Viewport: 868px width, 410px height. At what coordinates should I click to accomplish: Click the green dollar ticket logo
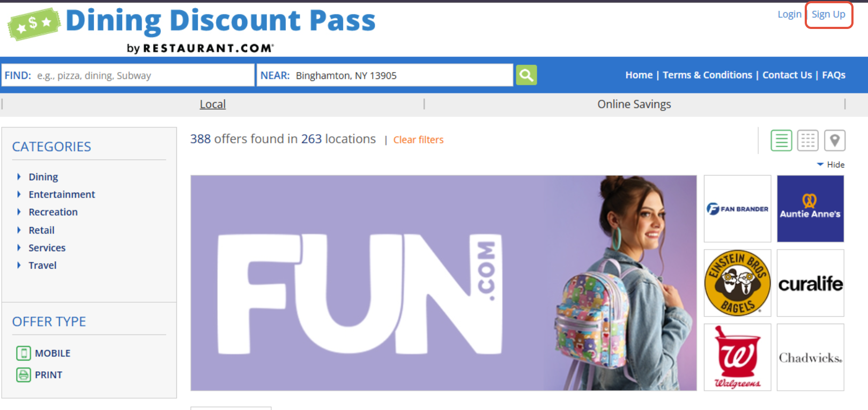pos(33,24)
